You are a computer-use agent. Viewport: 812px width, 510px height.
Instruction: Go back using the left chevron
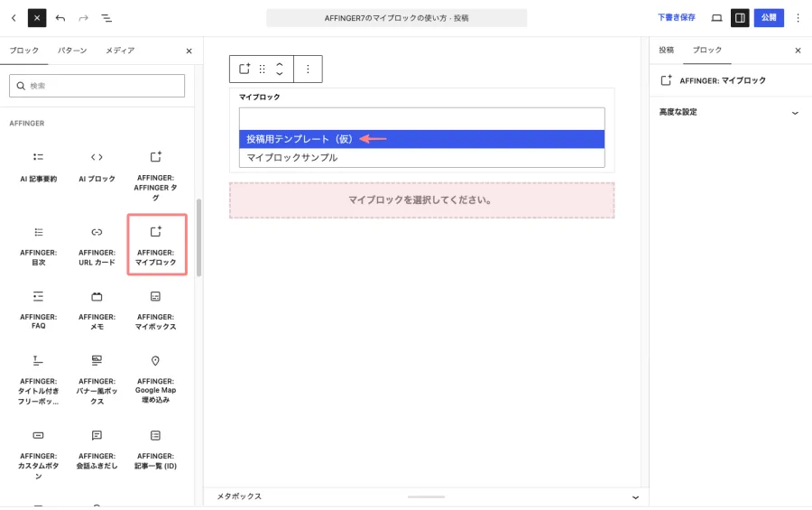click(14, 18)
